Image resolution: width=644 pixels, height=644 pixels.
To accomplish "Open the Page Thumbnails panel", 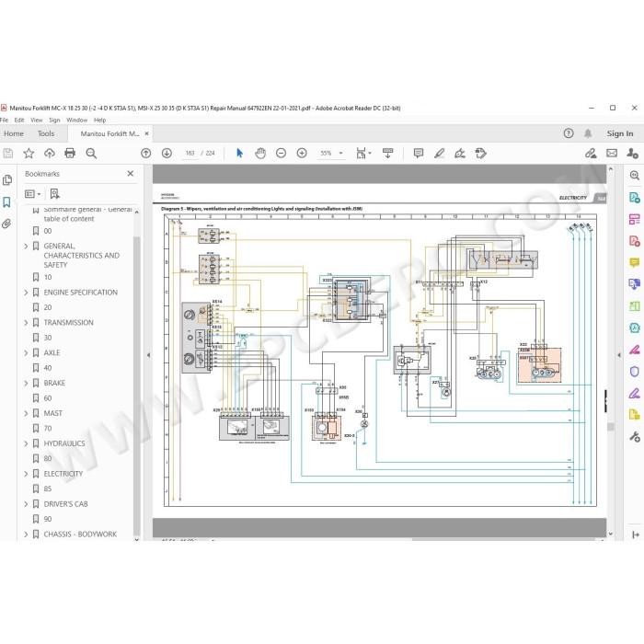I will coord(7,180).
